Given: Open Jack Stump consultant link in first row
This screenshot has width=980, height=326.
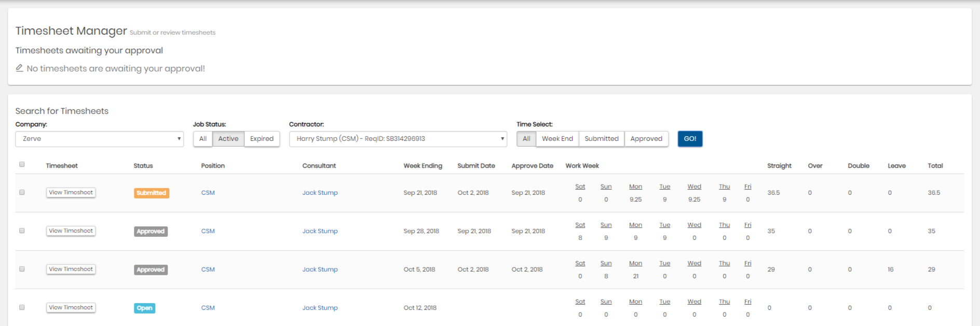Looking at the screenshot, I should pos(320,193).
